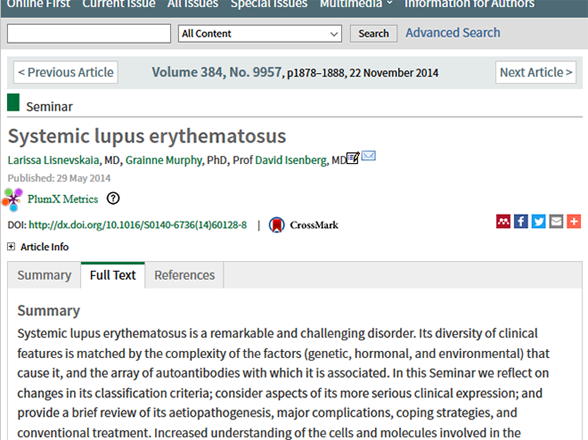Open the DOI link for the article

click(138, 225)
